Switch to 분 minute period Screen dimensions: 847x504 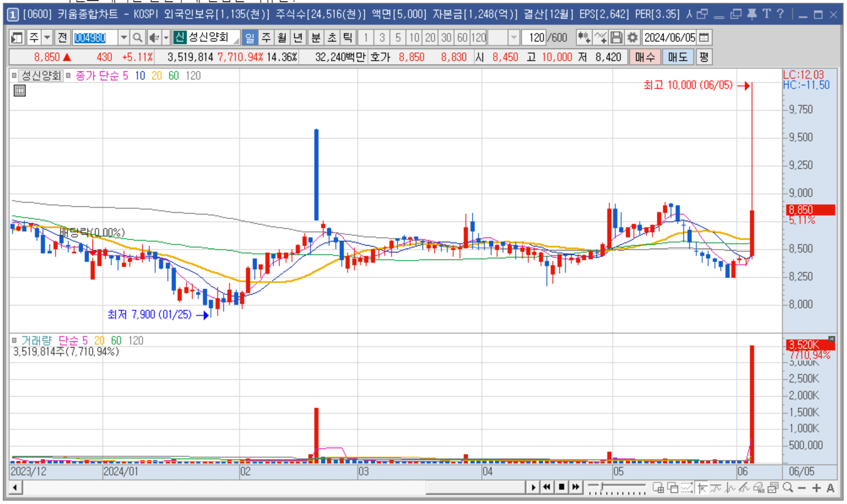click(316, 38)
